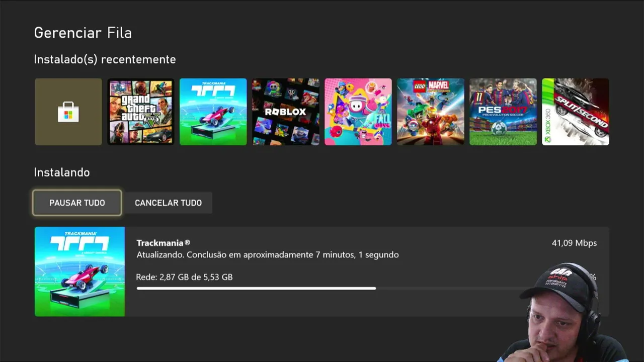
Task: Select Trackmania cover art in installing queue
Action: click(x=79, y=271)
